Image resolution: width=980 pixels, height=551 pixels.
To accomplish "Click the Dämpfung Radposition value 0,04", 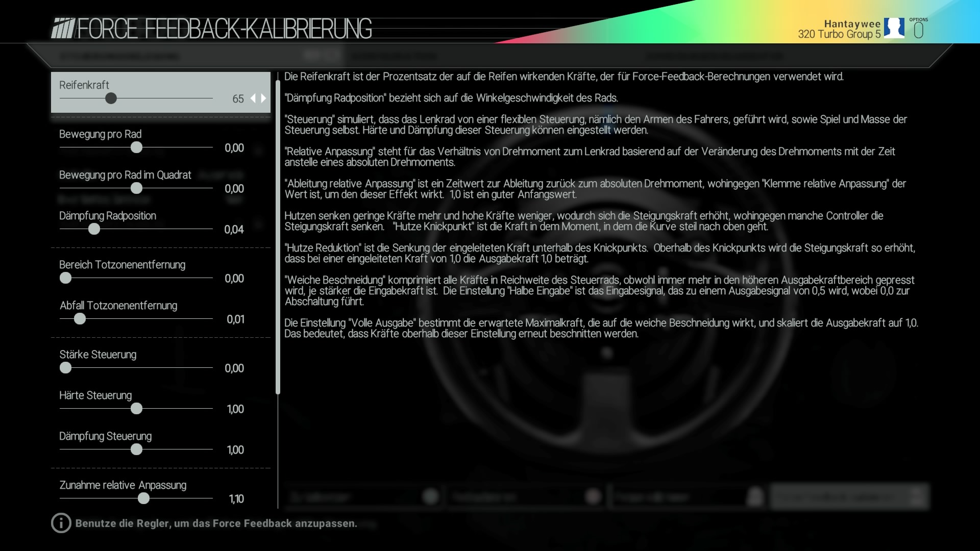I will (234, 230).
